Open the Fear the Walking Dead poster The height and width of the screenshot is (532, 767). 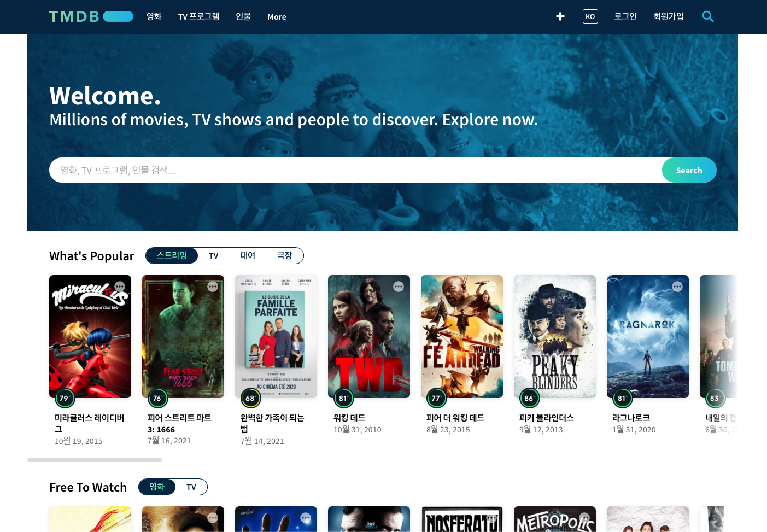462,336
